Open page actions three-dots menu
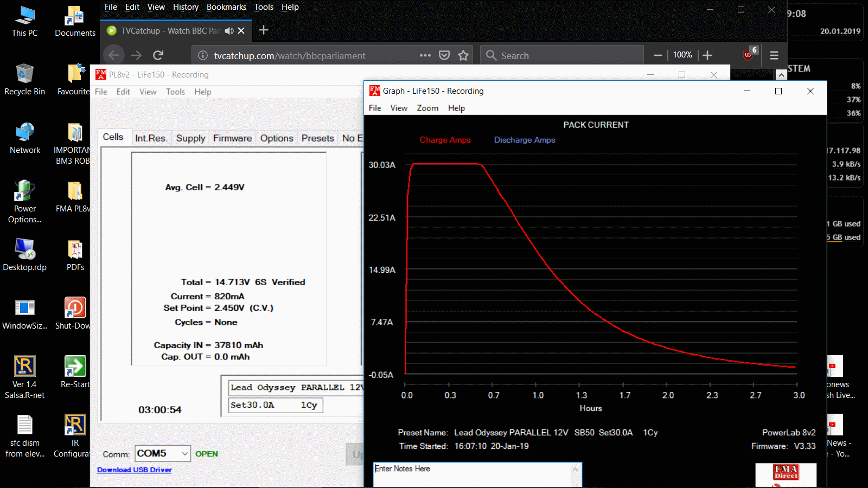 point(425,55)
